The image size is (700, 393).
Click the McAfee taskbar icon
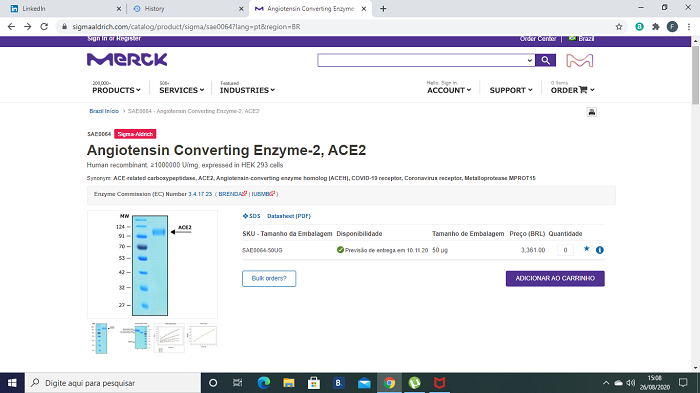[440, 383]
